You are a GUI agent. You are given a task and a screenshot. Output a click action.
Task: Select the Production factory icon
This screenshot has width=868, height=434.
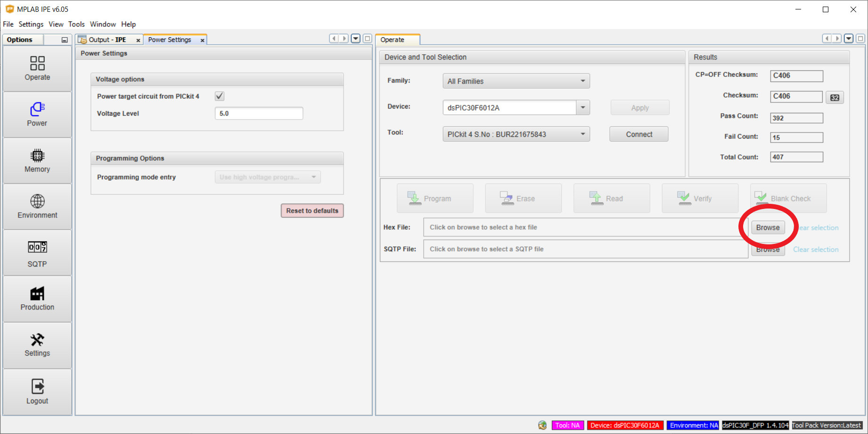(x=37, y=299)
